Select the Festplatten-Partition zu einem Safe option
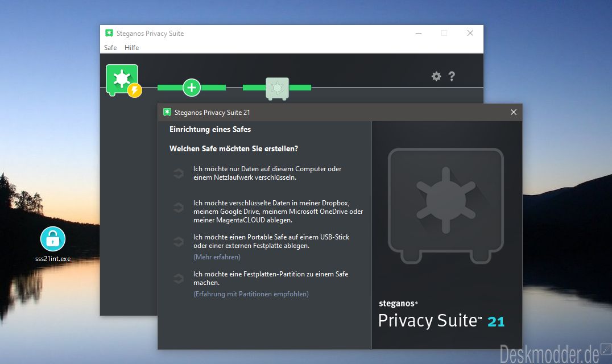The width and height of the screenshot is (612, 364). [x=271, y=278]
